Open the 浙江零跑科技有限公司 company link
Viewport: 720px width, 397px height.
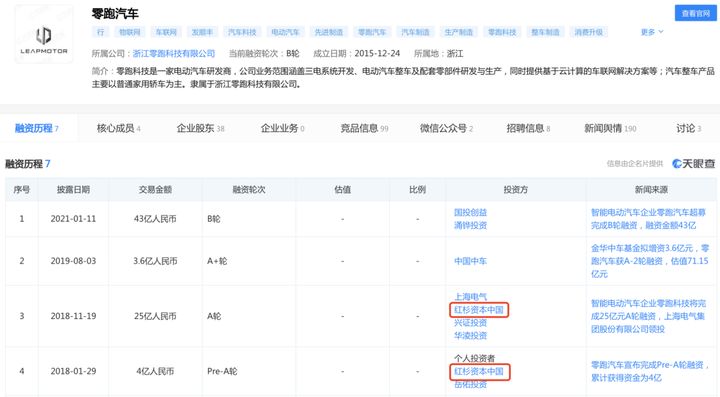[174, 53]
